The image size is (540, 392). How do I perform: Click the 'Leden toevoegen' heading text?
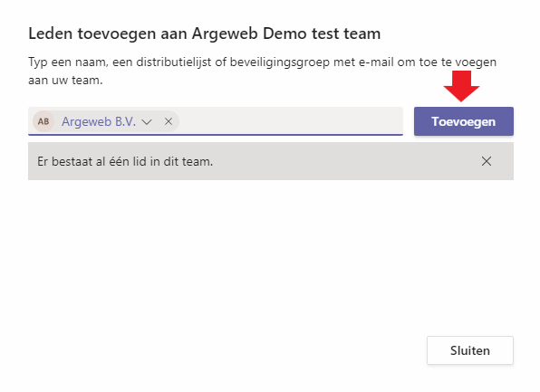(x=92, y=33)
